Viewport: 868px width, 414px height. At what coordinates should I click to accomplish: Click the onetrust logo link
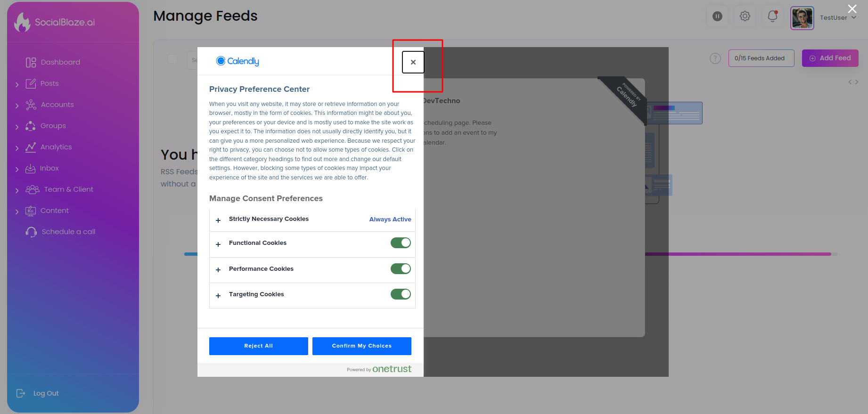click(392, 369)
